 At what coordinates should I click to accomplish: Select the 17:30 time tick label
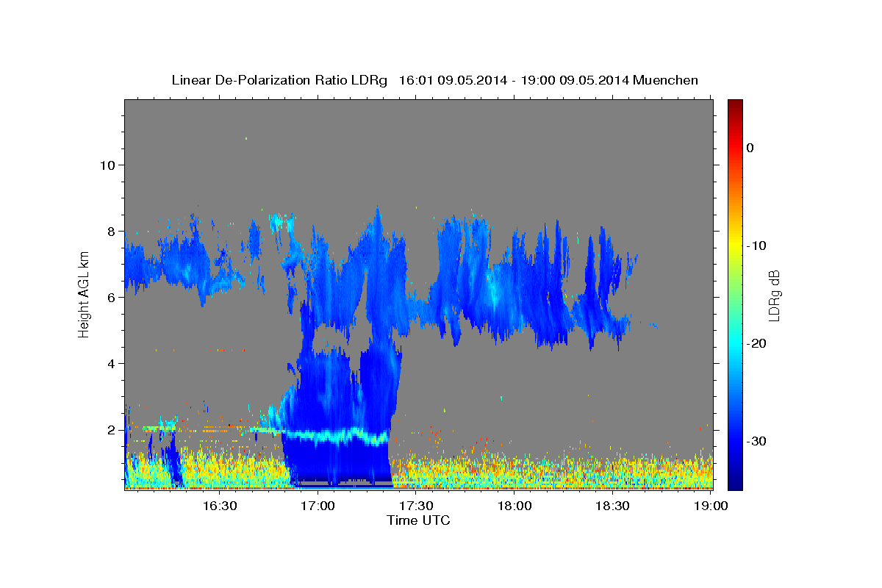416,506
